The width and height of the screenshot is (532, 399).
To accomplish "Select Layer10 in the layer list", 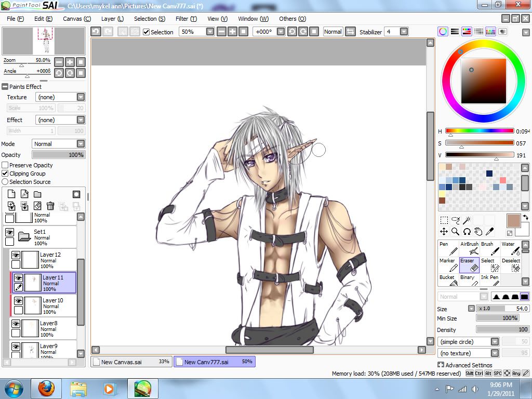I will [45, 305].
